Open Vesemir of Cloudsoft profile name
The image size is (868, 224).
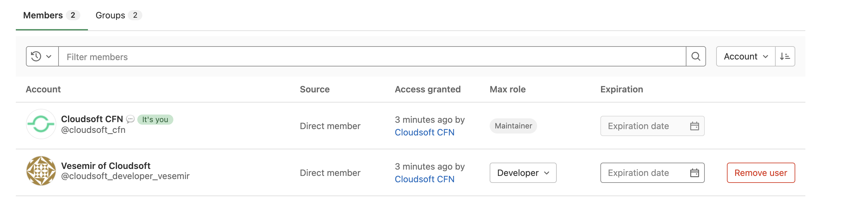[x=105, y=166]
